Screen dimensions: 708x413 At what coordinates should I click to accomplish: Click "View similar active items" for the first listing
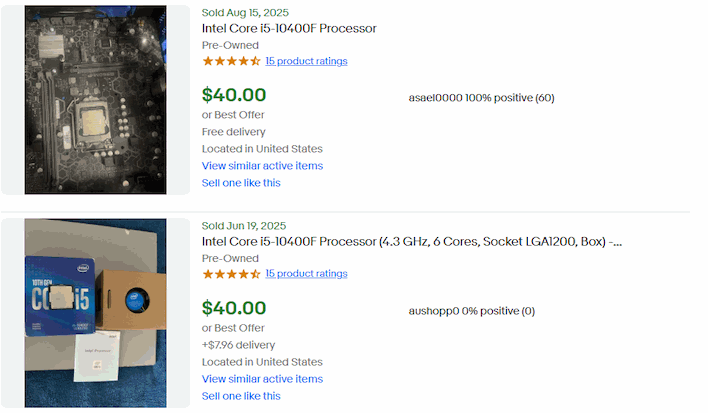[x=262, y=166]
